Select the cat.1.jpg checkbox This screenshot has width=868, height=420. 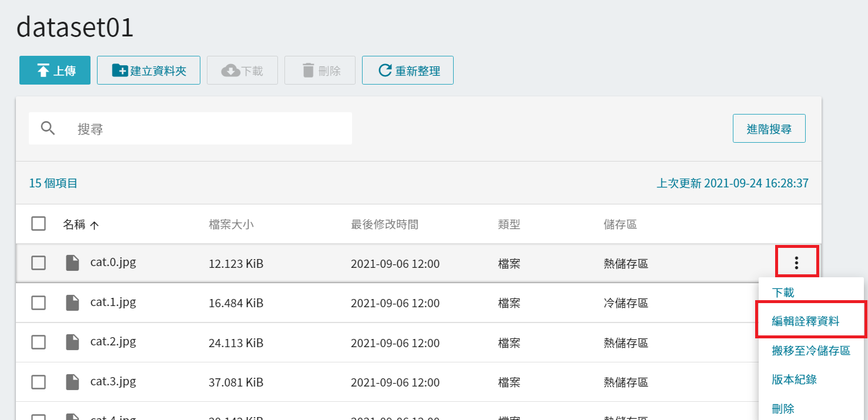click(x=39, y=303)
